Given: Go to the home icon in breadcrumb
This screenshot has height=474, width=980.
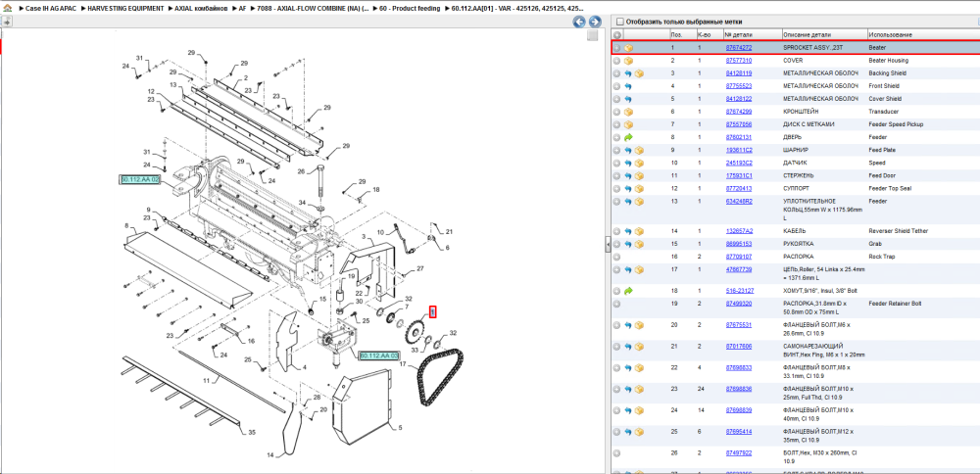Looking at the screenshot, I should point(7,9).
